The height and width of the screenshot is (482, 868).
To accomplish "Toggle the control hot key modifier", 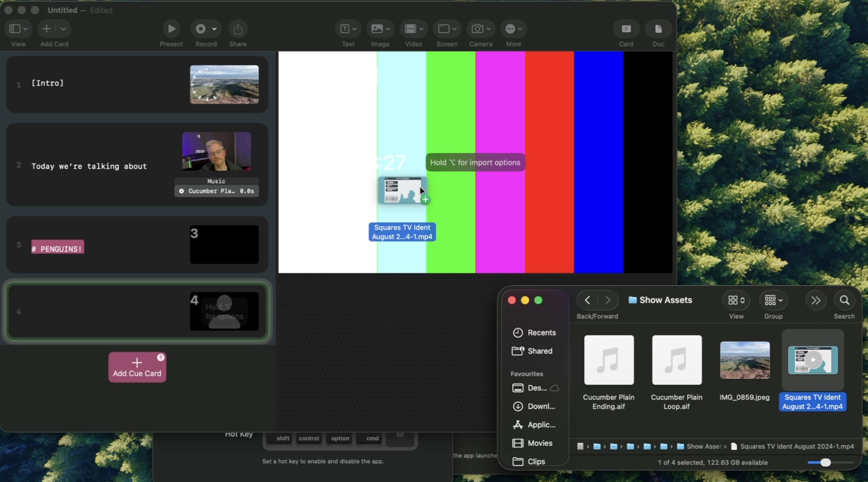I will (309, 438).
